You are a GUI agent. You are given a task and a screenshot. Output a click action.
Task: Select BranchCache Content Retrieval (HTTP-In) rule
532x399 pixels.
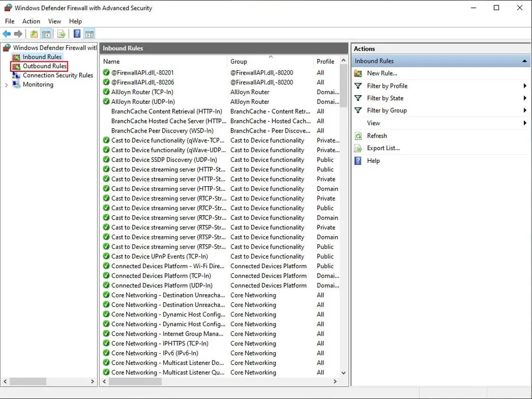pos(167,111)
